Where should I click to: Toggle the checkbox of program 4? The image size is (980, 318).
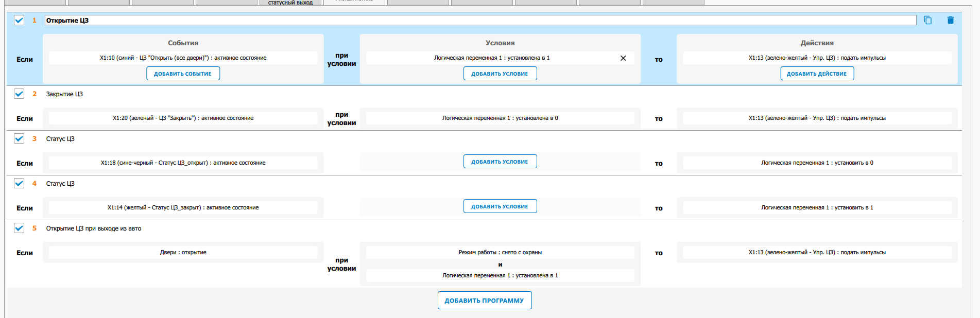(x=19, y=183)
